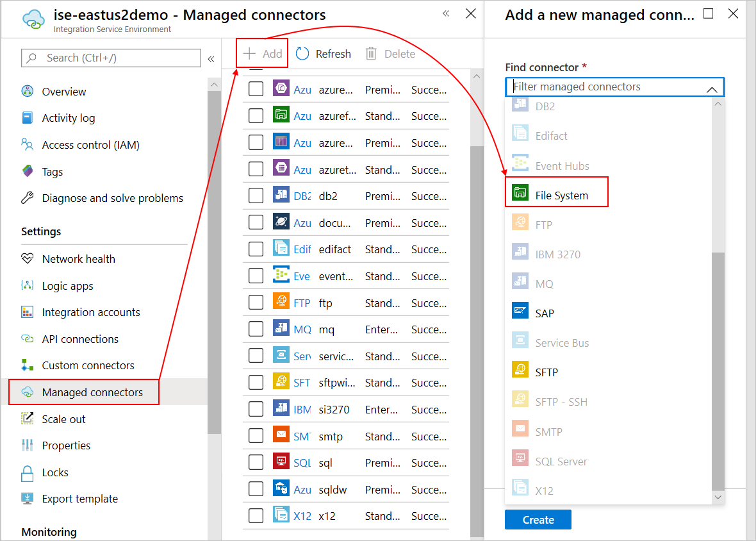Click the API connections icon
Screen dimensions: 756x541
point(28,338)
